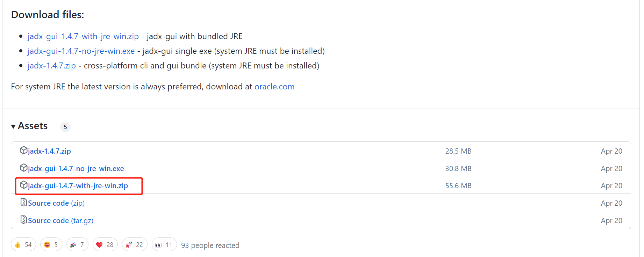Click the package icon beside jadx-1.4.7.zip asset
644x257 pixels.
click(x=23, y=150)
